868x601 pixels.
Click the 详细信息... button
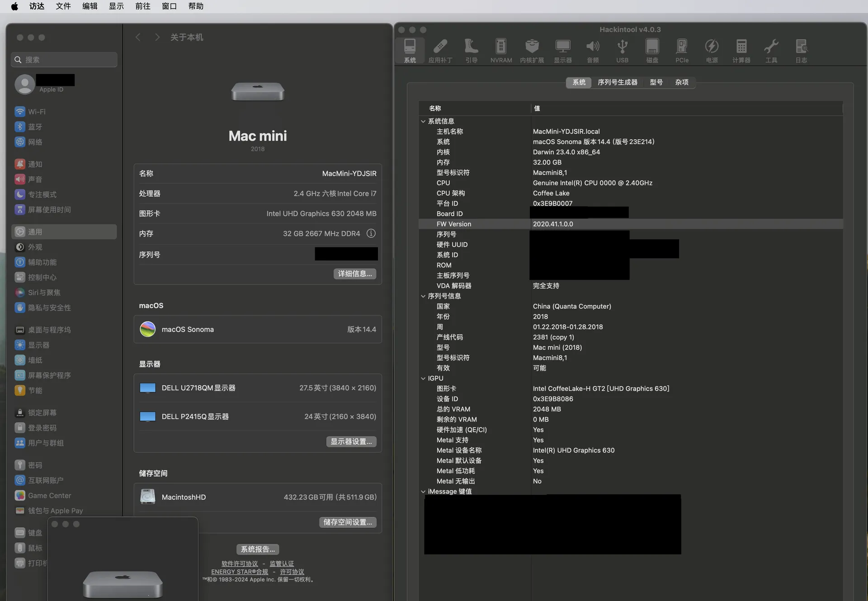[355, 274]
